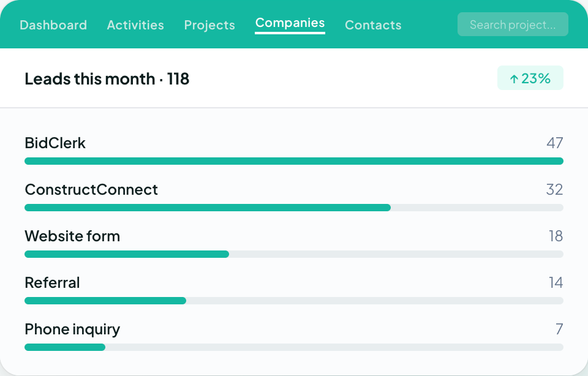The height and width of the screenshot is (376, 588).
Task: Select the Referral label
Action: [52, 283]
